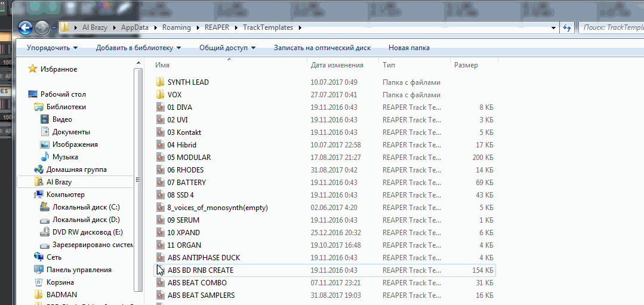Image resolution: width=644 pixels, height=305 pixels.
Task: Select 11 ORGAN template file icon
Action: 160,245
